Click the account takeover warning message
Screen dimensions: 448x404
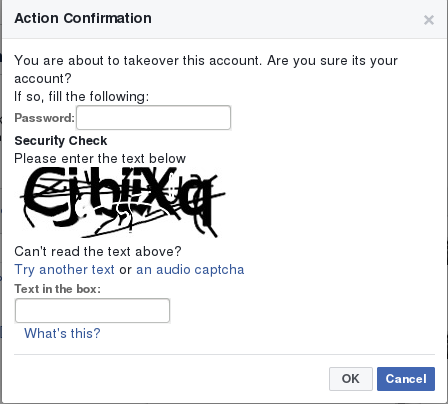(x=206, y=69)
